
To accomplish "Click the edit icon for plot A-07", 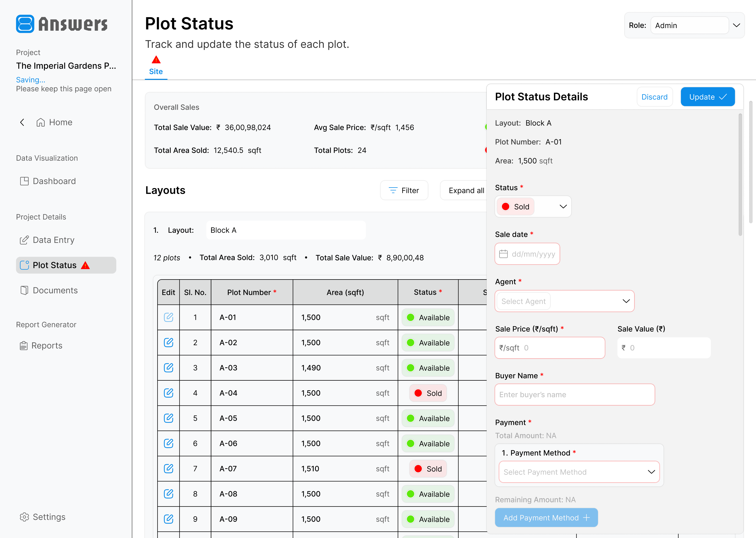I will (169, 468).
